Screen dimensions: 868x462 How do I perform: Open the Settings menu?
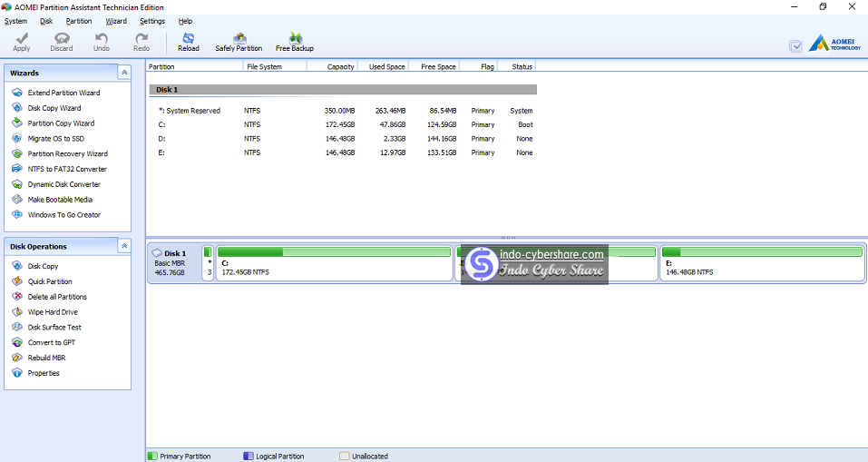tap(152, 21)
